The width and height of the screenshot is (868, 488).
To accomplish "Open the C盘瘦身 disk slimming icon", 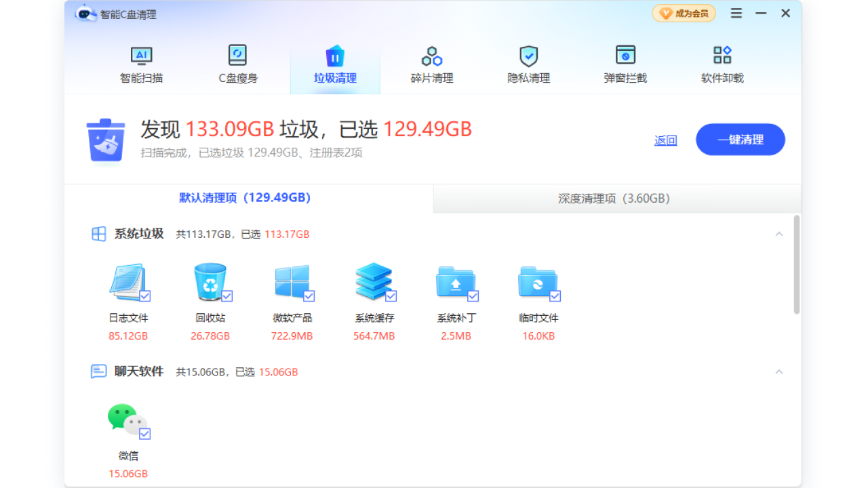I will pyautogui.click(x=237, y=56).
